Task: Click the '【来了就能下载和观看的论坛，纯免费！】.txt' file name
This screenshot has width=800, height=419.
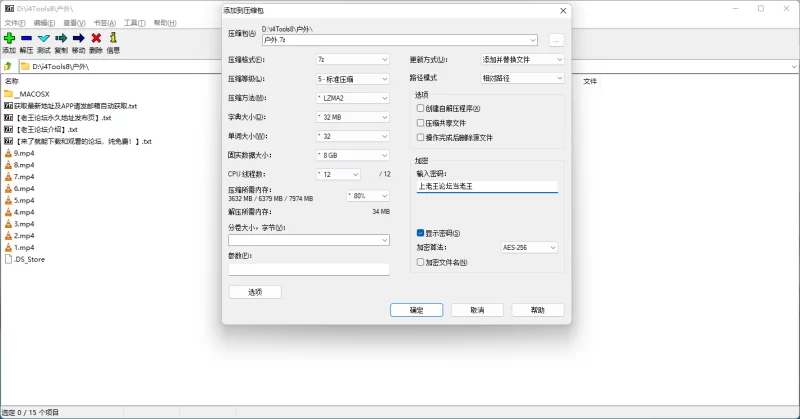Action: (x=83, y=141)
